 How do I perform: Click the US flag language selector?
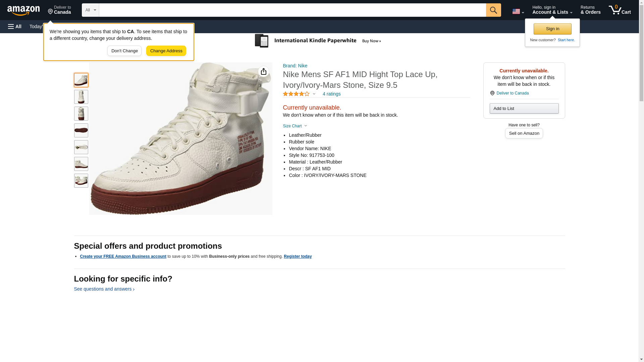coord(518,11)
